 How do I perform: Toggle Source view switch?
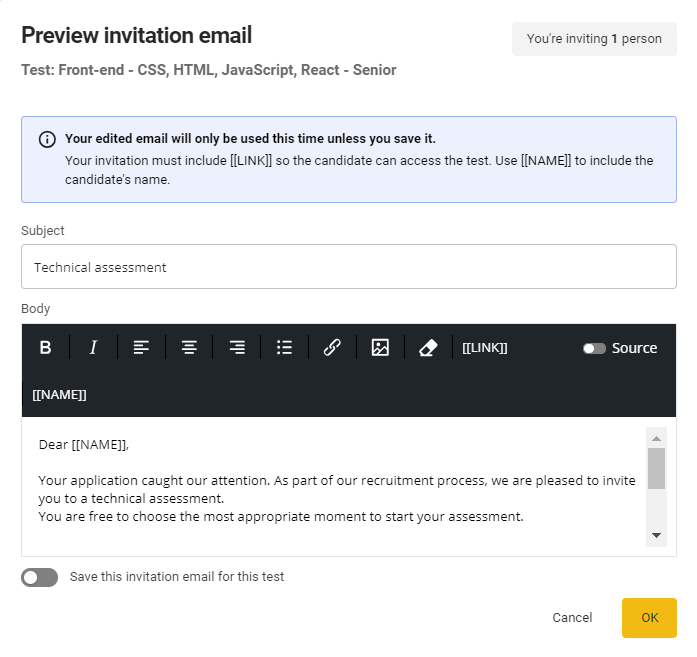(595, 348)
